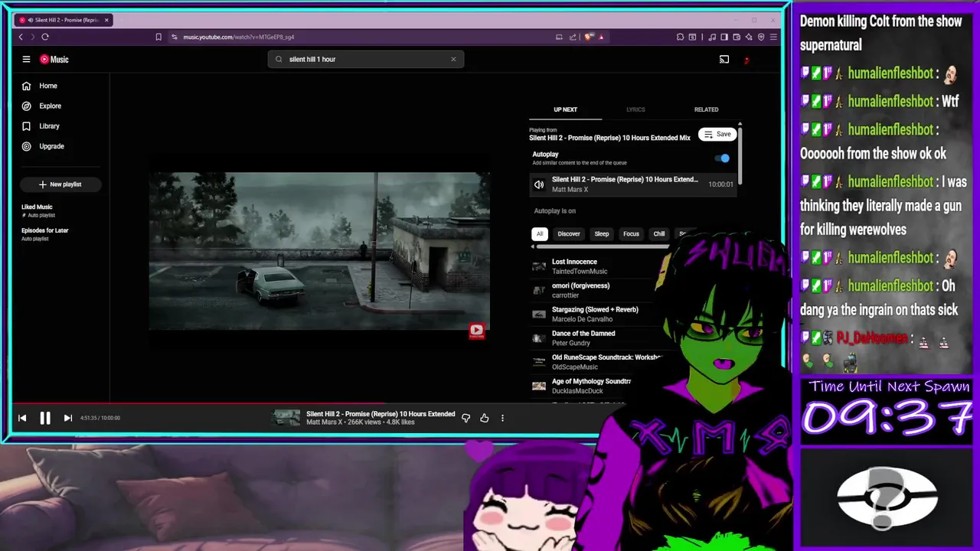Click the search magnifier icon
The image size is (980, 551).
(279, 59)
